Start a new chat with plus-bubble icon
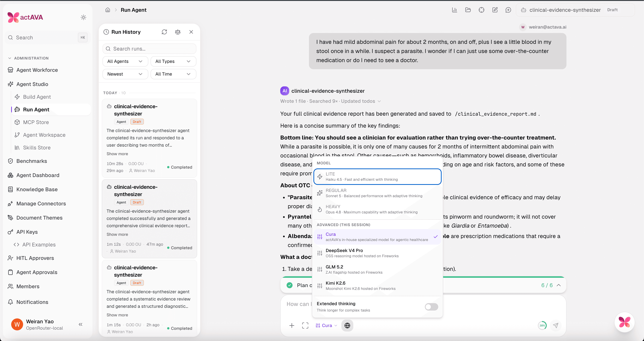This screenshot has width=644, height=341. [508, 10]
